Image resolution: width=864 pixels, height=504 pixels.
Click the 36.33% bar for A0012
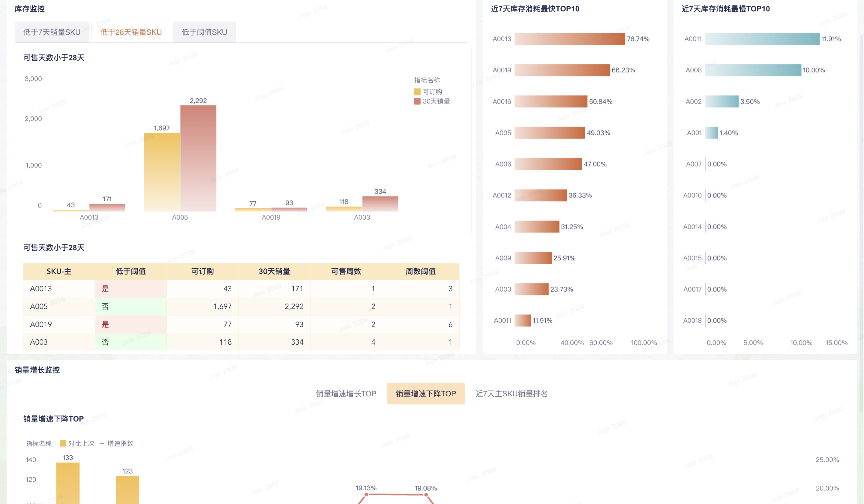[541, 195]
